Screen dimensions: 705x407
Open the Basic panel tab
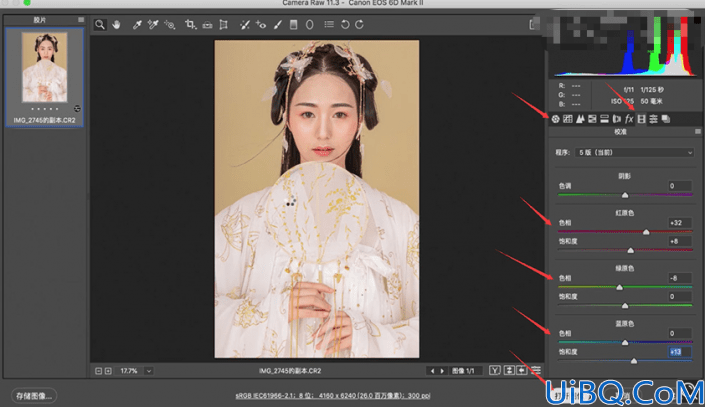coord(556,119)
